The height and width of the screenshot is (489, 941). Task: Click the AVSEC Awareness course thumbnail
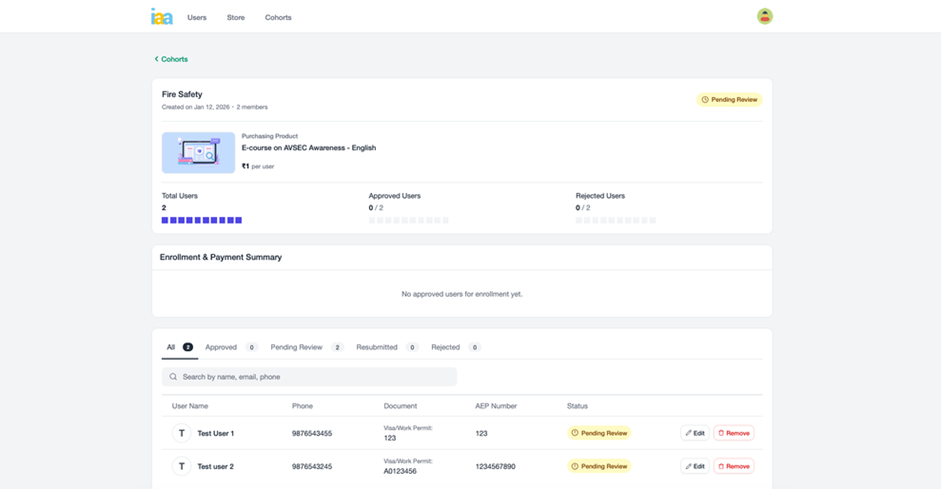tap(198, 153)
